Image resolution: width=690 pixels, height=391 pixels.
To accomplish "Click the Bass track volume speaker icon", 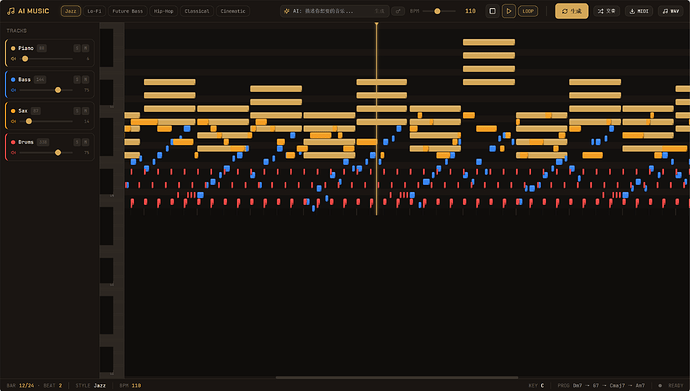I will 13,90.
